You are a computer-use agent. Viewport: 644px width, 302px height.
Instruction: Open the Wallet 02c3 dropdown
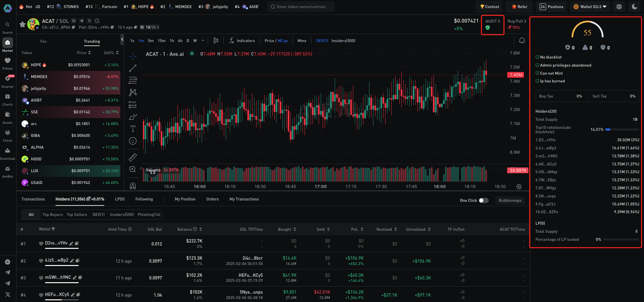click(590, 7)
